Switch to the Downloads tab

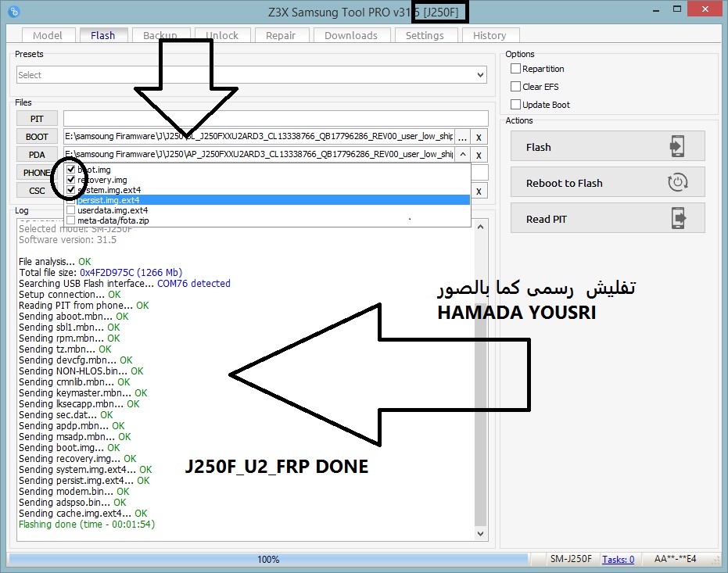(351, 35)
